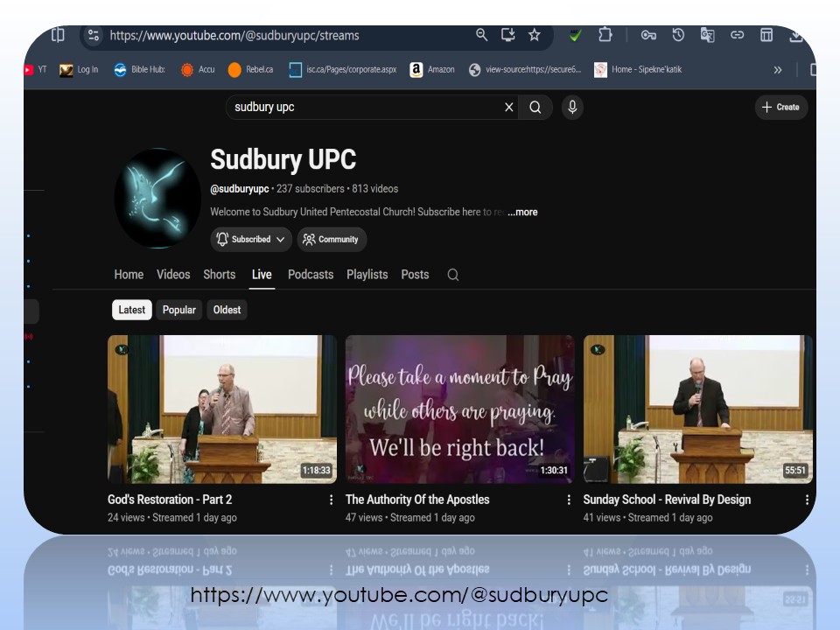840x630 pixels.
Task: Open the Bible Hub bookmark
Action: coord(139,70)
